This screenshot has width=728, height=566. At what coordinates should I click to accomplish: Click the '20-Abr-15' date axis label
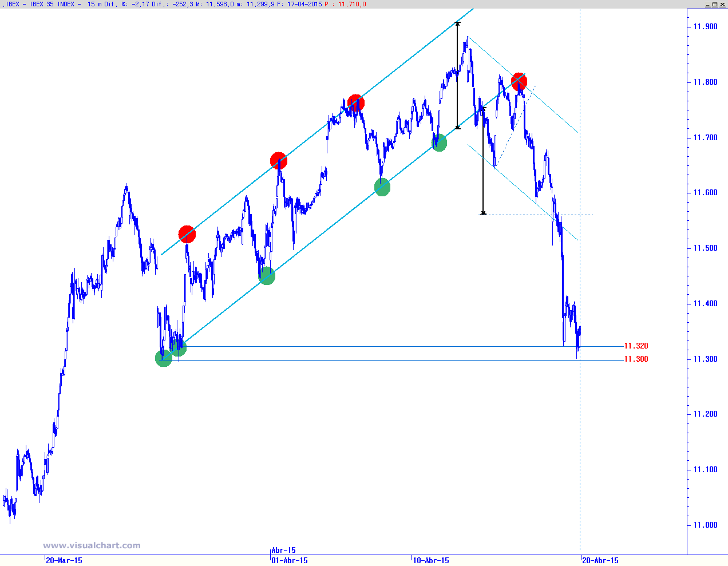(x=600, y=560)
